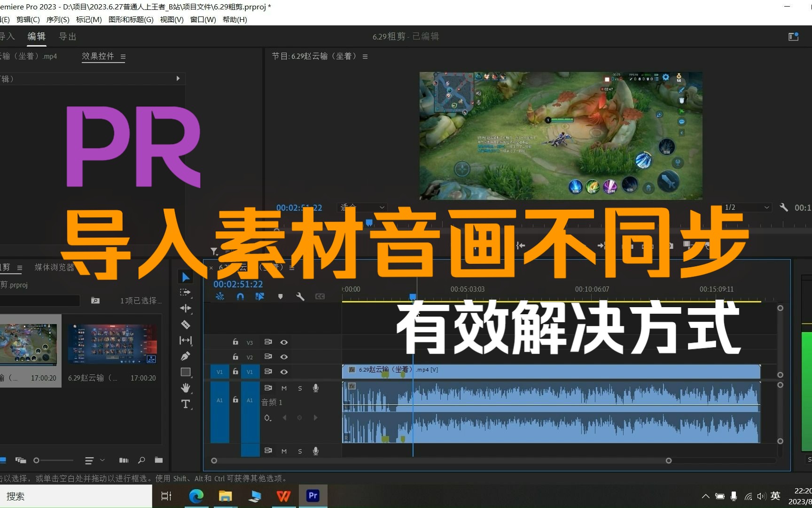Solo audio 1 track with S

point(300,388)
